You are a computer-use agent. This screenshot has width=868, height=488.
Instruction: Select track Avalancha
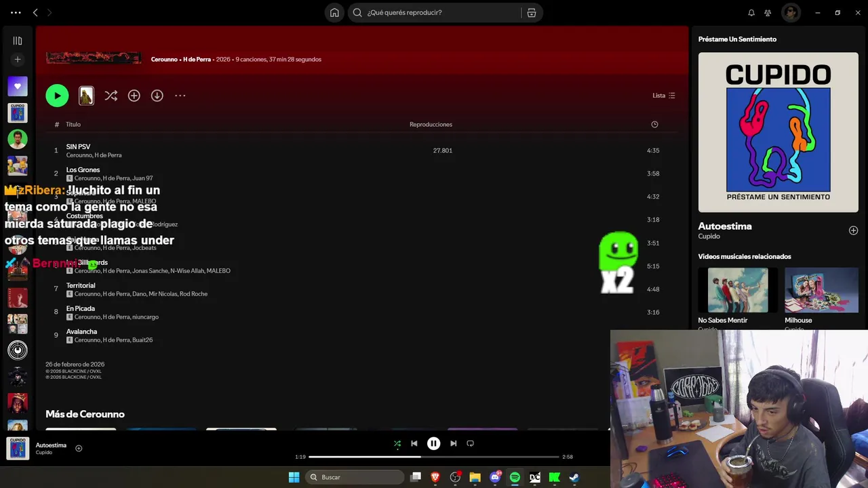[x=81, y=331]
